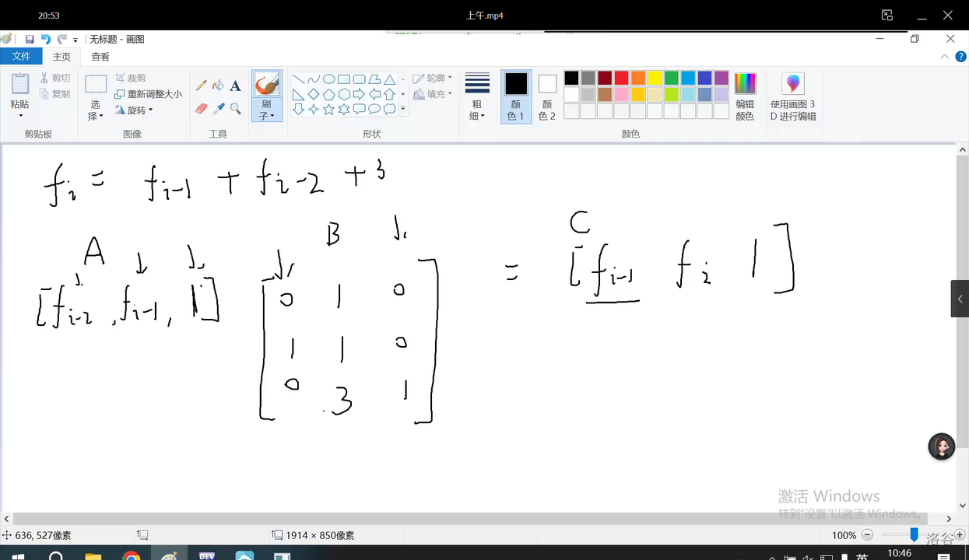The width and height of the screenshot is (969, 560).
Task: Pick the red color swatch
Action: click(621, 78)
